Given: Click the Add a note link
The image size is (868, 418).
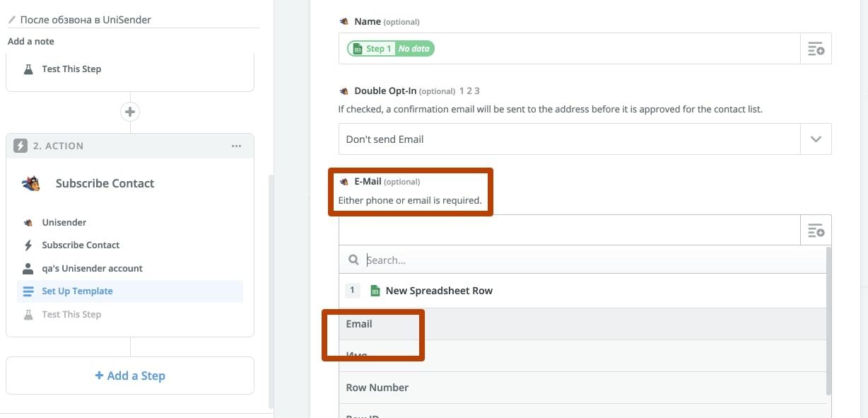Looking at the screenshot, I should pos(30,41).
